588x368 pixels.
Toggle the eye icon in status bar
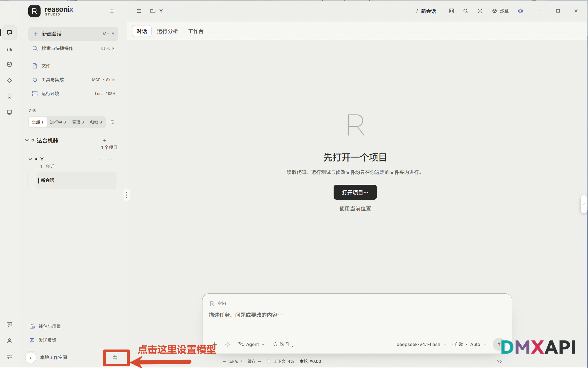pos(499,361)
